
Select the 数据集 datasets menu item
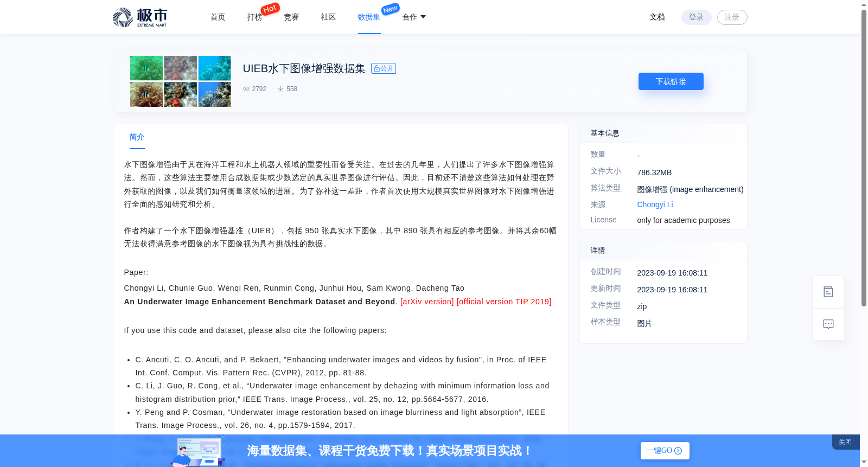pos(369,17)
